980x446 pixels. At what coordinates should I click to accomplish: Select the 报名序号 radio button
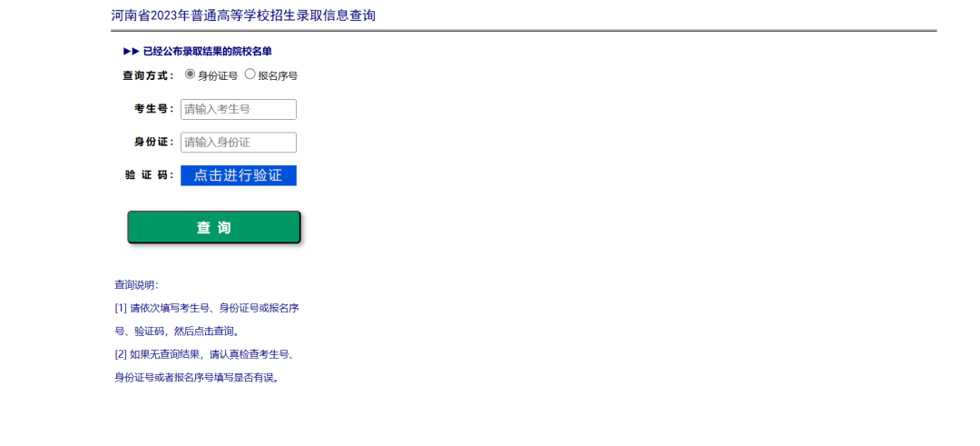[250, 74]
